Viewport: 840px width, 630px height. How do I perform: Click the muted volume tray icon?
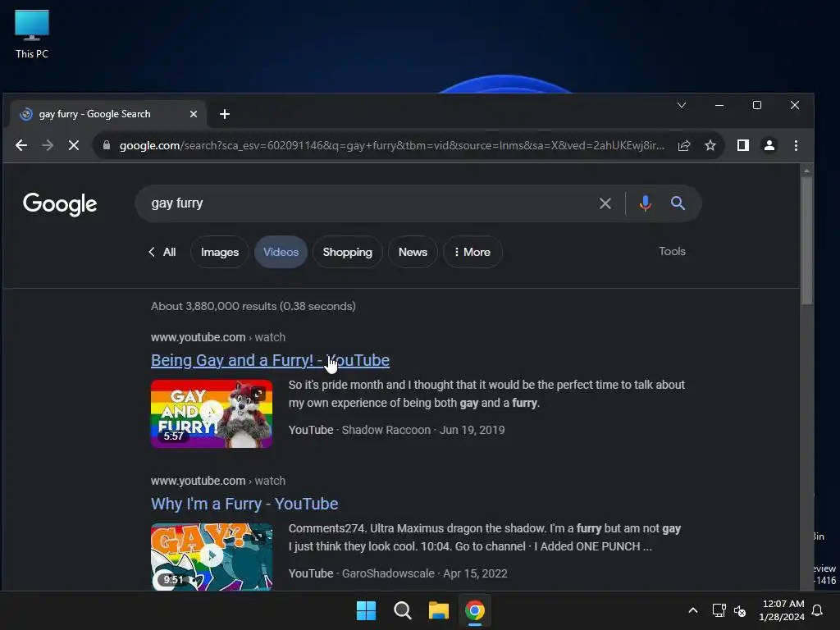tap(740, 610)
